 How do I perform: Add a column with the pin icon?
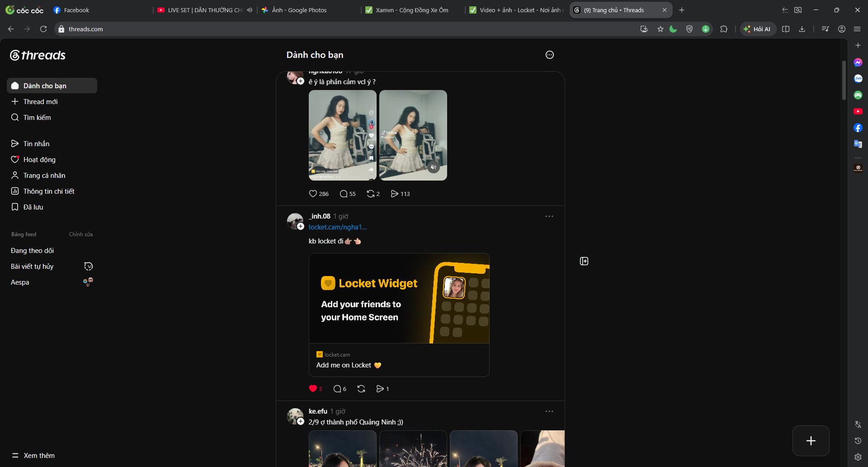click(x=584, y=261)
